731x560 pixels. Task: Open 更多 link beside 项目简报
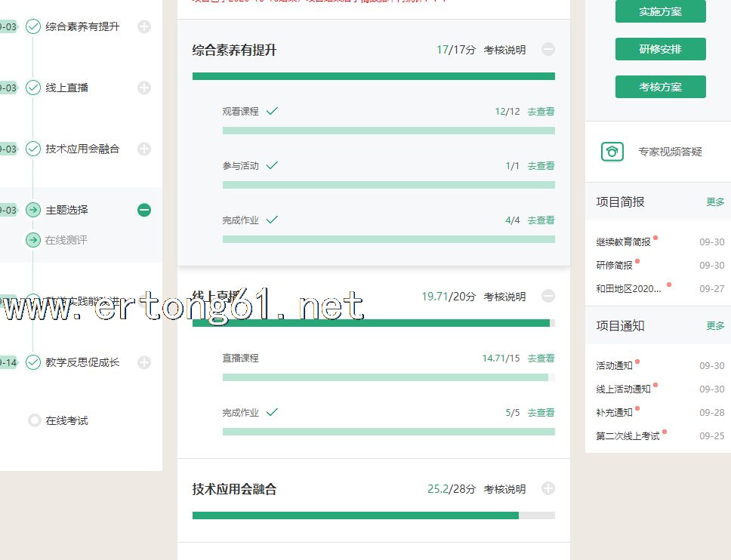714,202
